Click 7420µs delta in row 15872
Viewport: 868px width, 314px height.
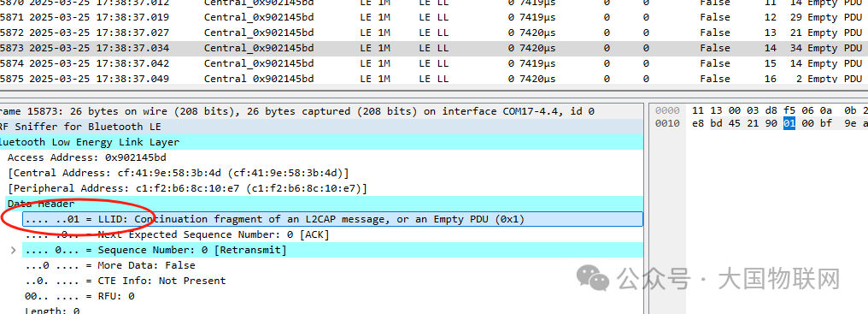[537, 33]
